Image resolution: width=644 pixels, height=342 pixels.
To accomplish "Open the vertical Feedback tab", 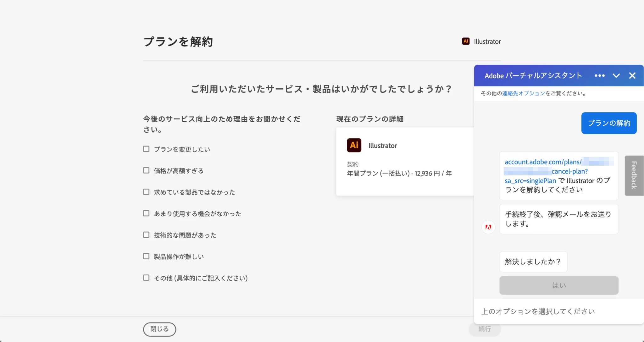I will (634, 175).
